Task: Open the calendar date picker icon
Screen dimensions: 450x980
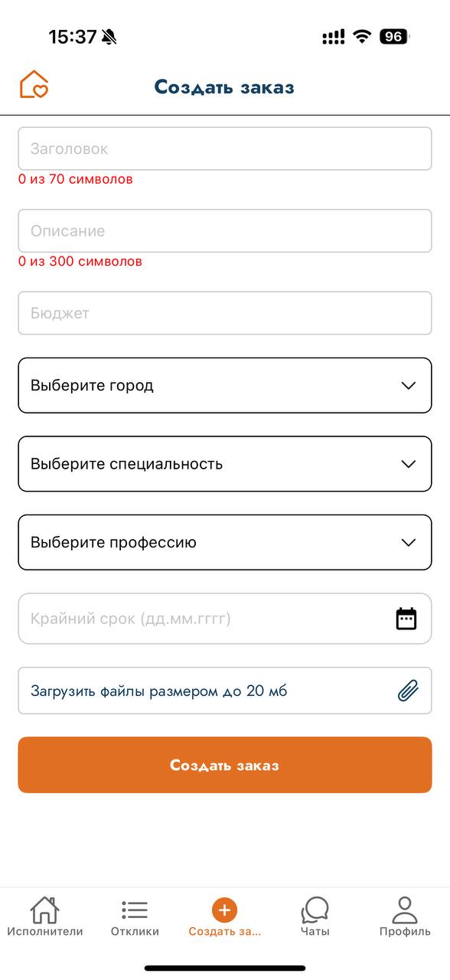Action: point(406,619)
